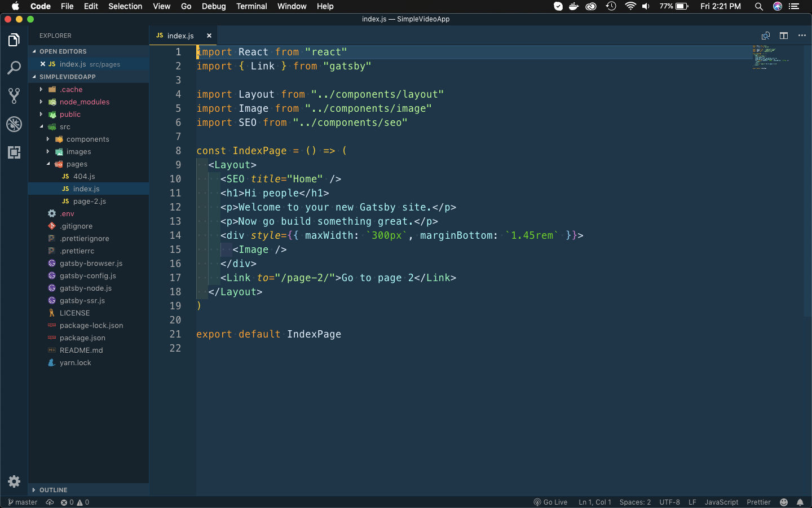
Task: Open the Extensions view in activity bar
Action: tap(14, 152)
